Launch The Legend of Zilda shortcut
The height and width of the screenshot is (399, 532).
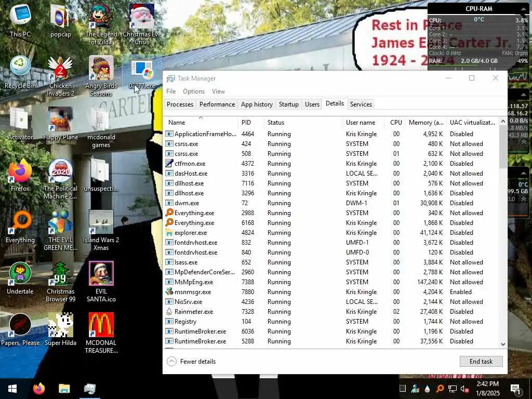click(101, 24)
